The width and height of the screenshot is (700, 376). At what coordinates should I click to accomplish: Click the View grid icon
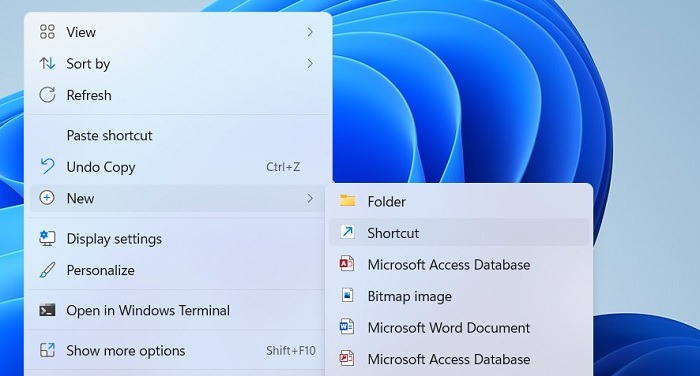(x=47, y=32)
